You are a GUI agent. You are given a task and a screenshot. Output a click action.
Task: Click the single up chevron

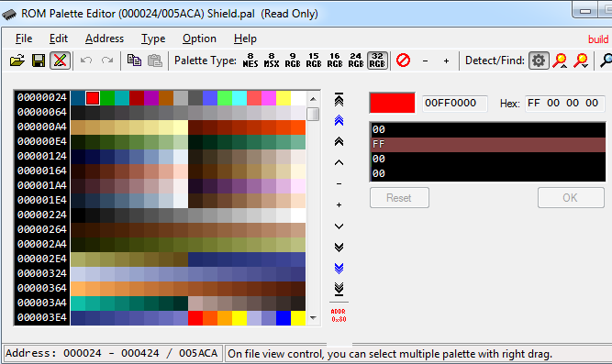[339, 162]
